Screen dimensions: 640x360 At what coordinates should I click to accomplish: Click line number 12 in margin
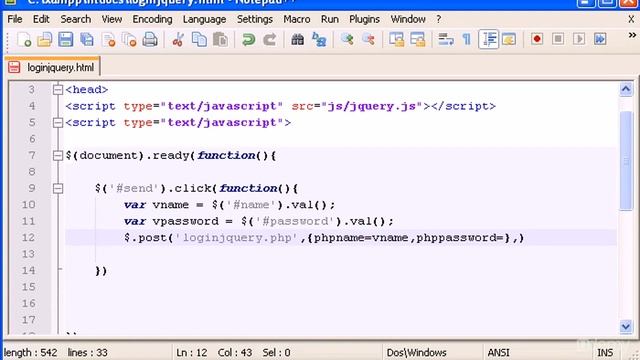[29, 238]
